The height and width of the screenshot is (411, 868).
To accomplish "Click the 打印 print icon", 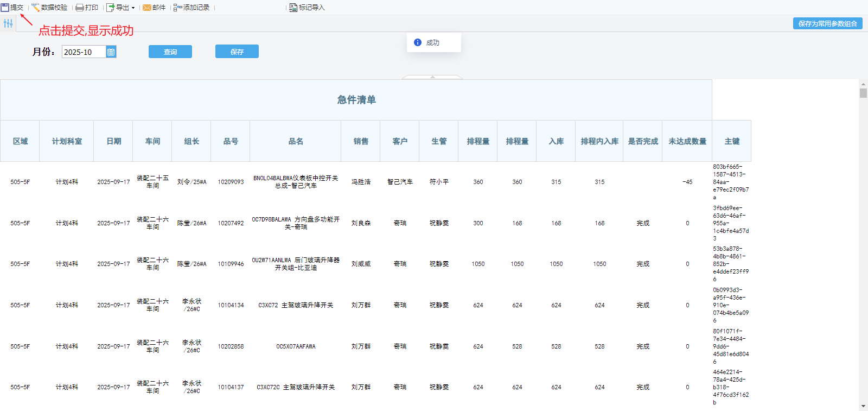I will click(x=80, y=8).
